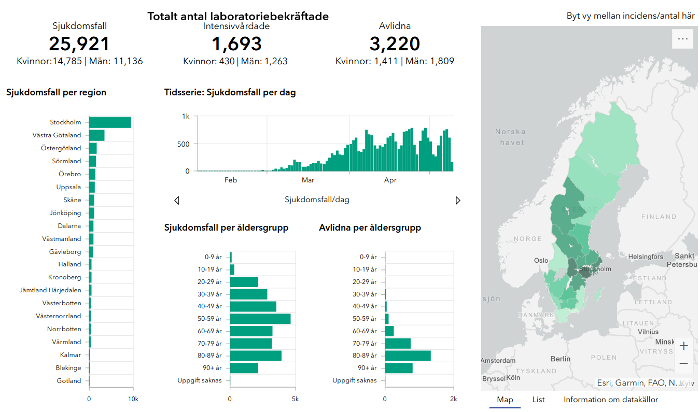The height and width of the screenshot is (412, 700).
Task: Click the Kronoberg region label
Action: [x=65, y=277]
